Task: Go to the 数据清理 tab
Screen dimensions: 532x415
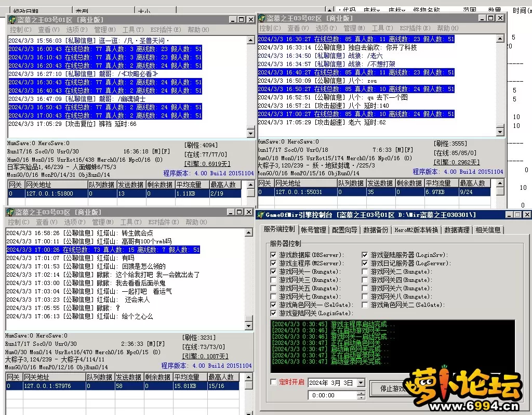Action: click(457, 230)
